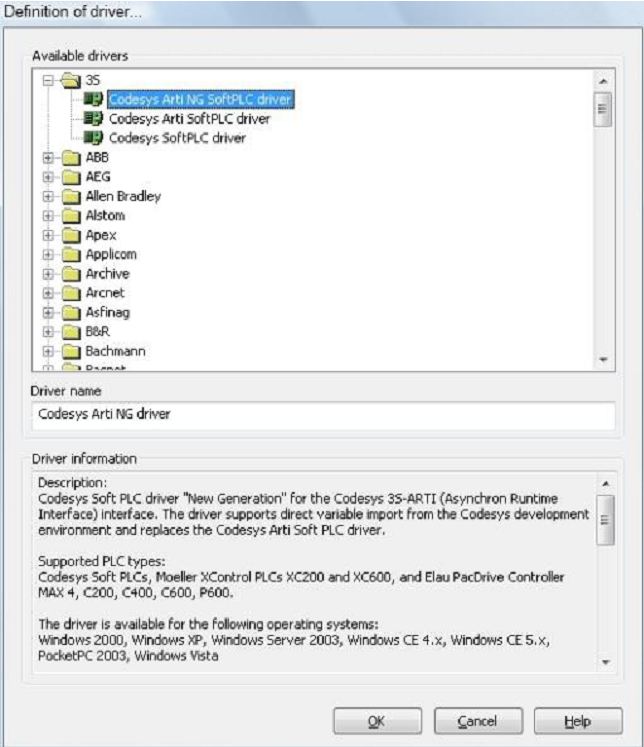Click the AEG folder icon
The height and width of the screenshot is (747, 644).
(x=71, y=177)
